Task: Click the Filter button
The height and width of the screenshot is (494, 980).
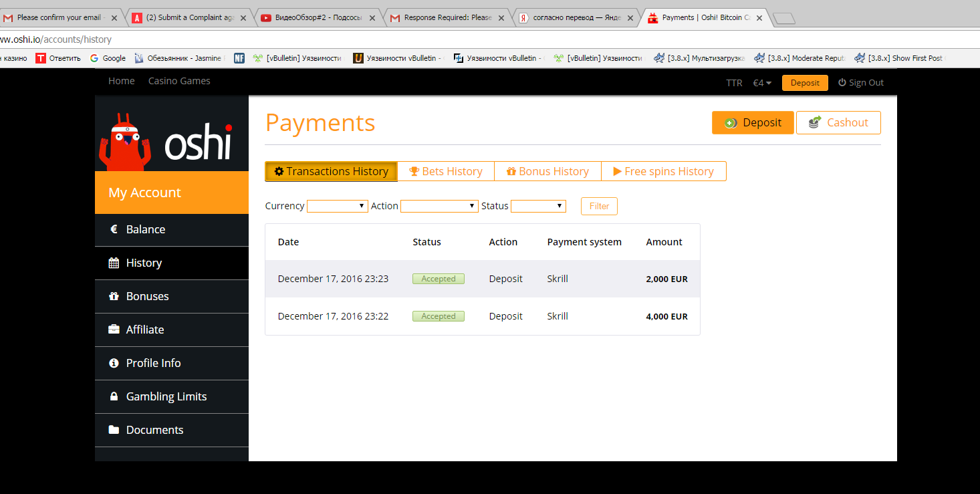Action: [599, 206]
